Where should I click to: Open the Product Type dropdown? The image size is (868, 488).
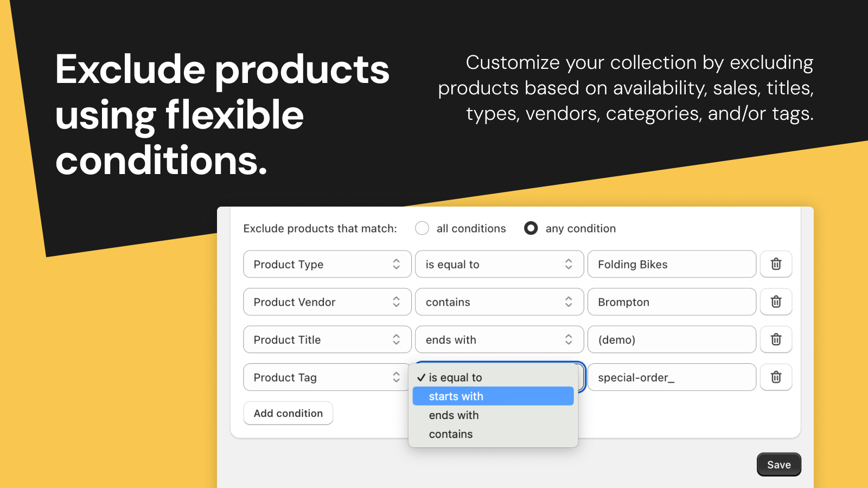[327, 264]
